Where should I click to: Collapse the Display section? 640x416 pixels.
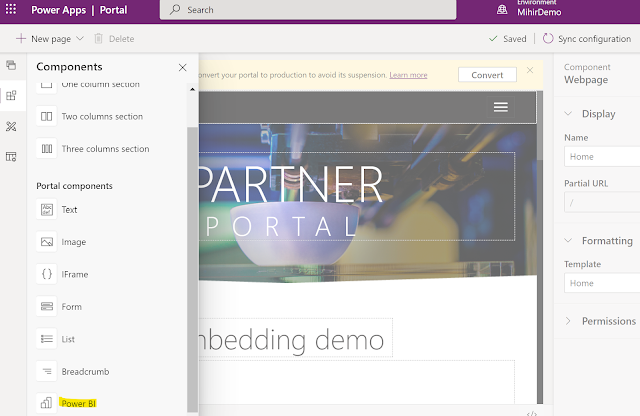pos(568,113)
